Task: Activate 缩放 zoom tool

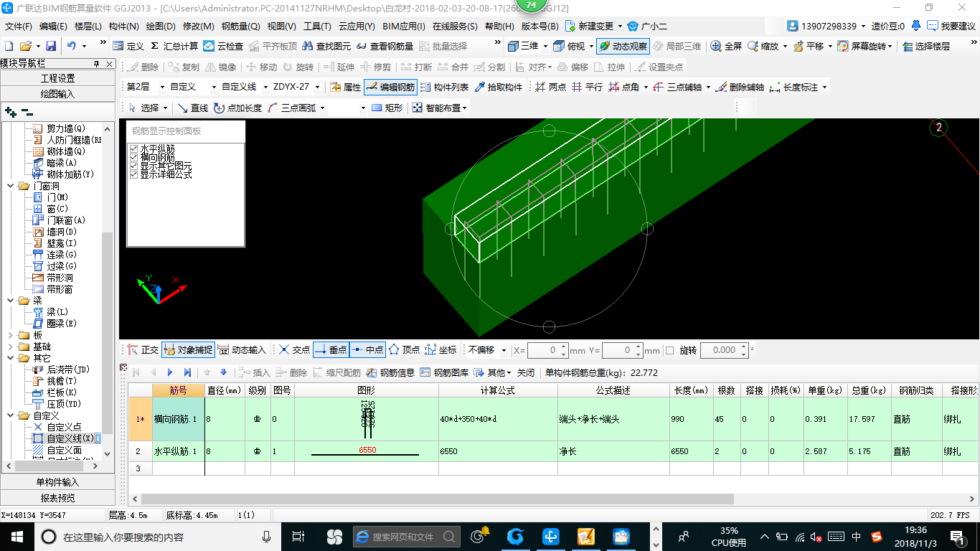Action: click(763, 46)
